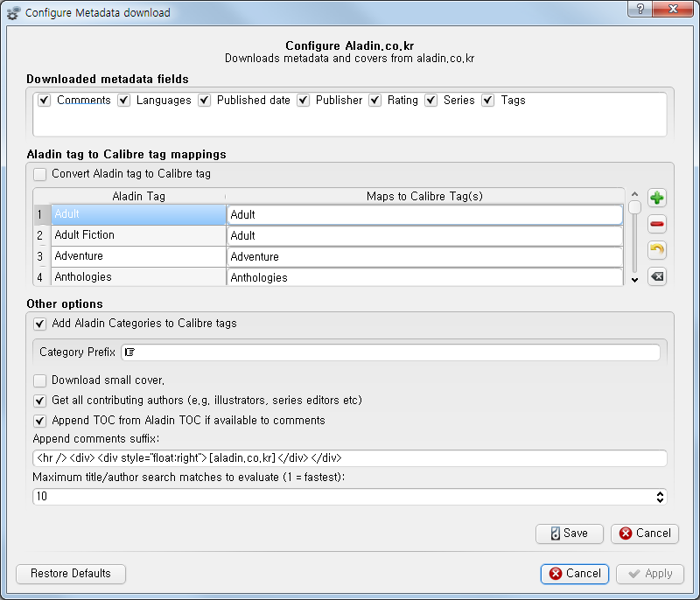The width and height of the screenshot is (700, 600).
Task: Click the 'Aladin Tag' column header
Action: (x=138, y=196)
